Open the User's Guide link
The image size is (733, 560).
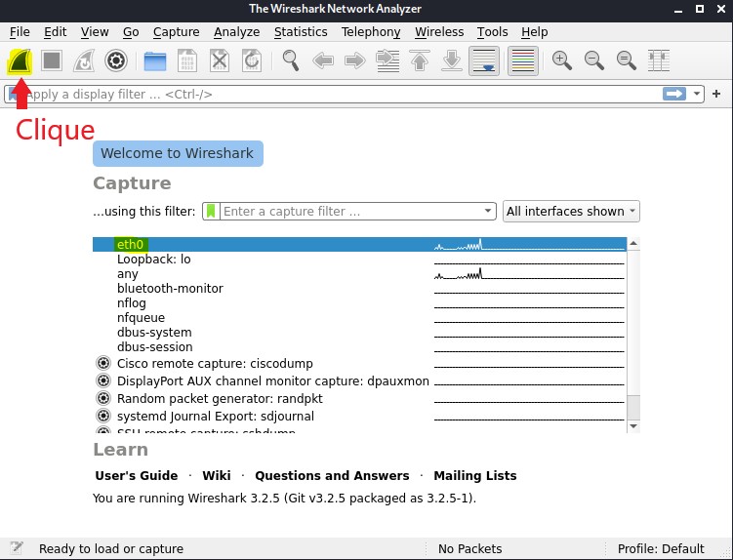[137, 476]
